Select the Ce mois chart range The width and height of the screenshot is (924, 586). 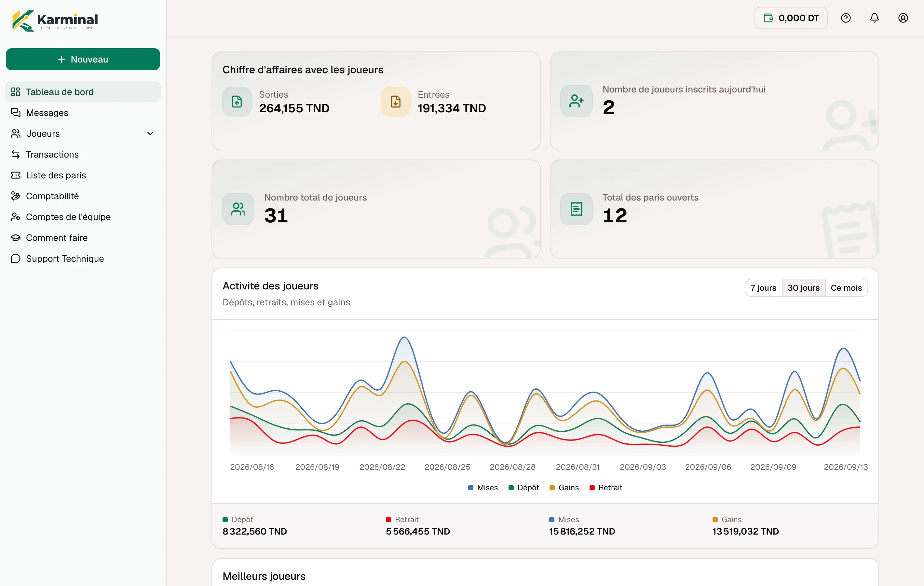pos(846,288)
